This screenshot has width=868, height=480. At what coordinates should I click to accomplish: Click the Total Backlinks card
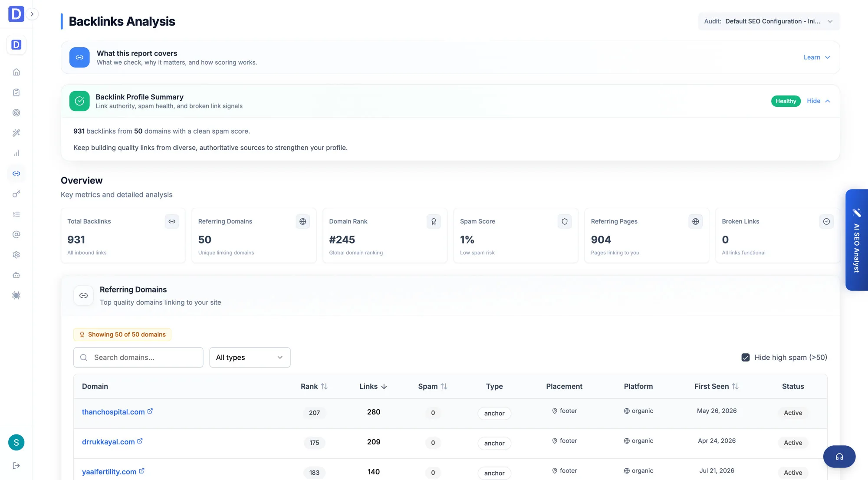point(123,236)
